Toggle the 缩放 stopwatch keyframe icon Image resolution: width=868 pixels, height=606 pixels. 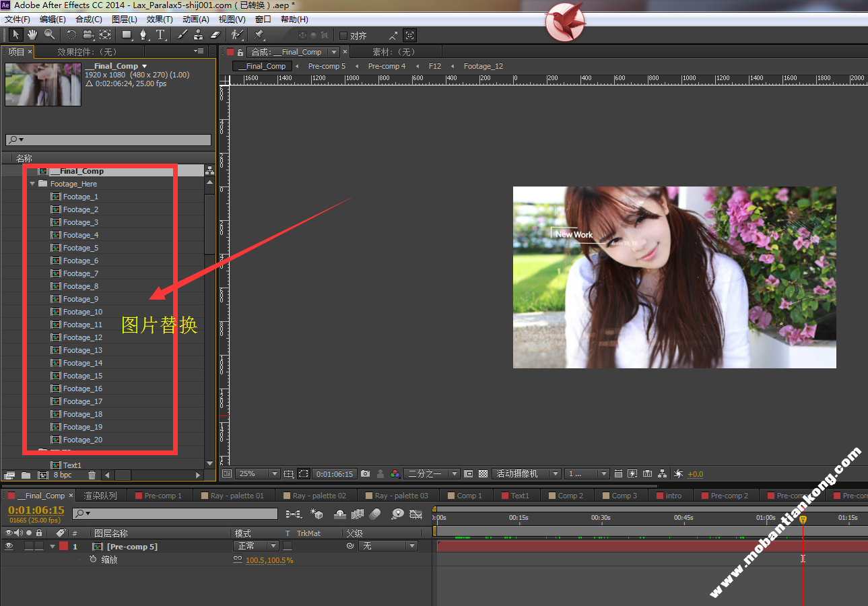(x=93, y=560)
